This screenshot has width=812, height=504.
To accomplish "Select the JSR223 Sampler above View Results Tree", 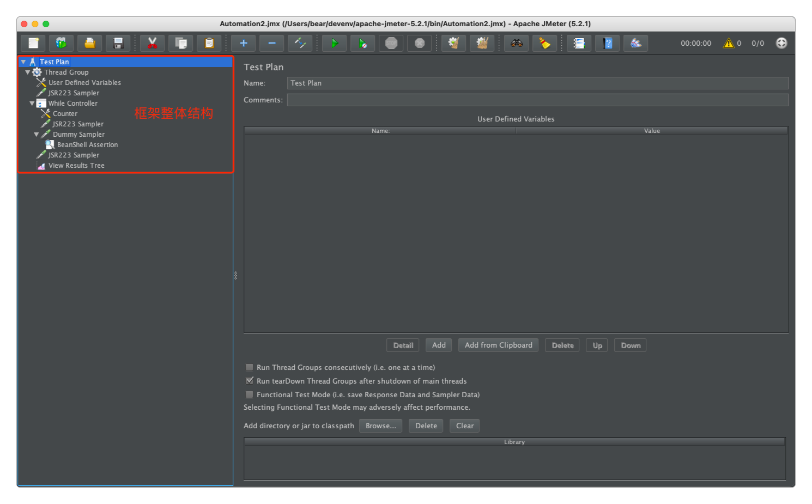I will 74,155.
